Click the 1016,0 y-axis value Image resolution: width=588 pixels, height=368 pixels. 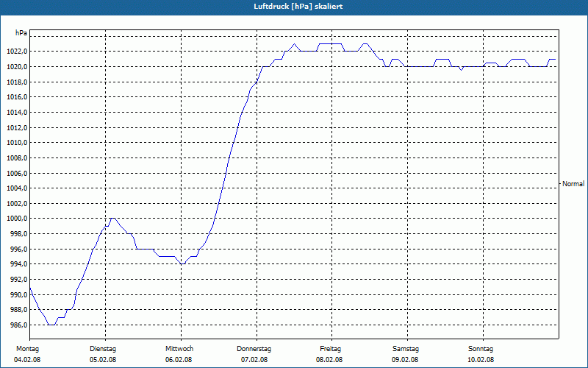[x=17, y=97]
